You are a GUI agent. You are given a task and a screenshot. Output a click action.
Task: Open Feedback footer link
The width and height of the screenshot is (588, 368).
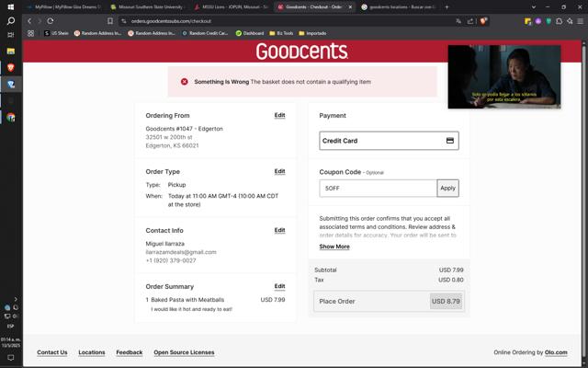tap(130, 352)
